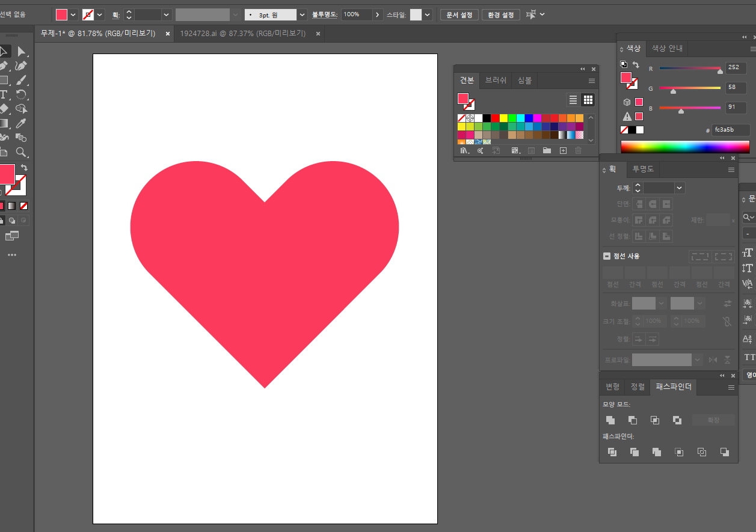Switch to the 색상 안내 tab
Image resolution: width=756 pixels, height=532 pixels.
(667, 49)
